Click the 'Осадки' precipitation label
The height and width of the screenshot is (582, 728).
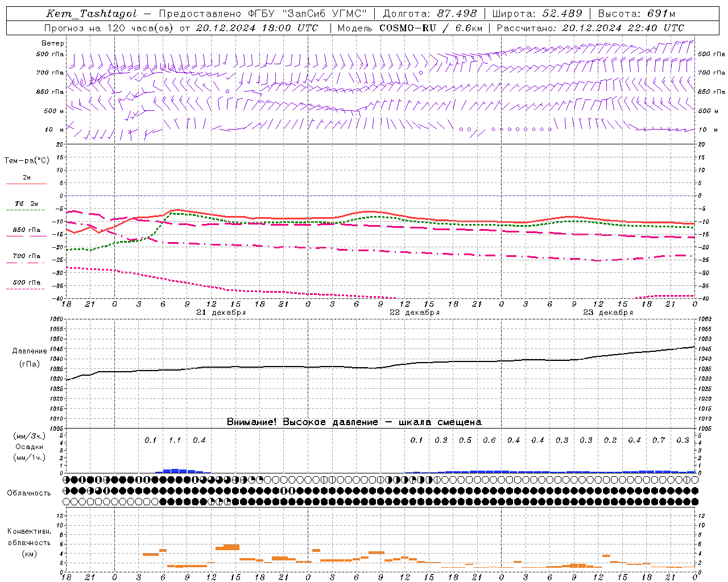click(x=30, y=447)
